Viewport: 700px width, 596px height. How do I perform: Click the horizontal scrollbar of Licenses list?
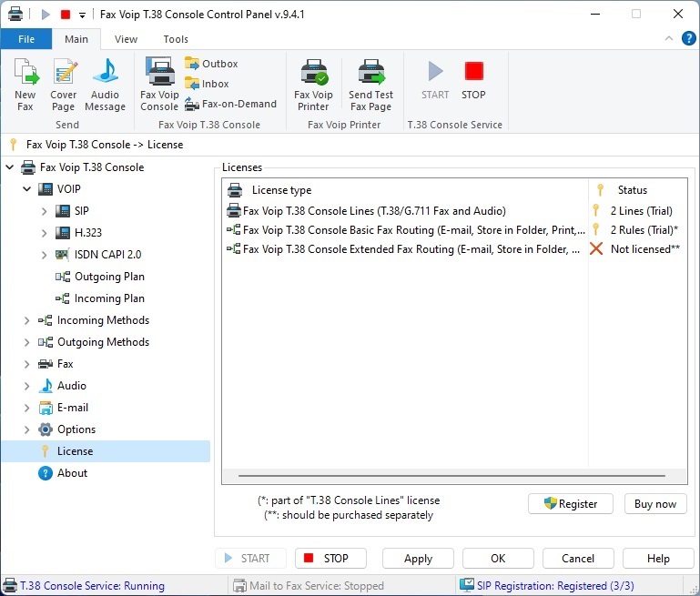click(451, 476)
